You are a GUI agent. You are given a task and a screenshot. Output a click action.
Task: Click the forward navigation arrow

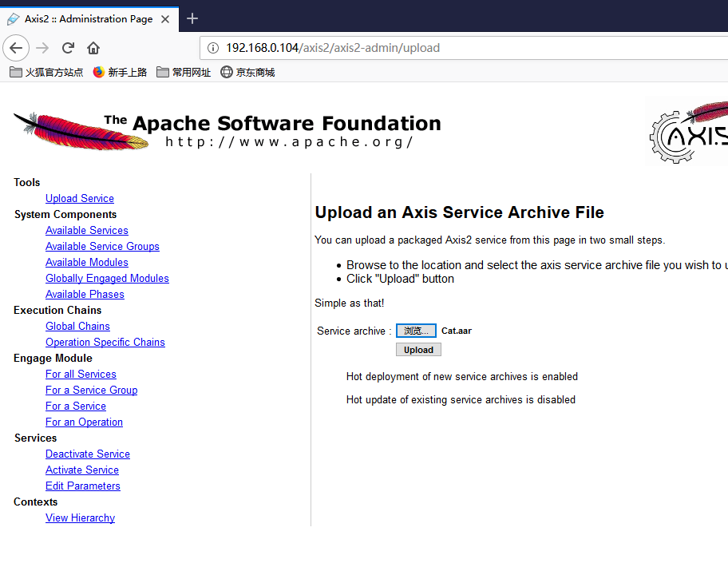click(42, 48)
